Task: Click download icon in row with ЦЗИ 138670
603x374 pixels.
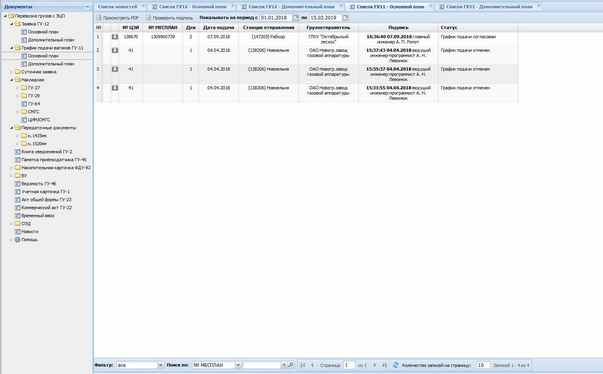Action: (115, 37)
